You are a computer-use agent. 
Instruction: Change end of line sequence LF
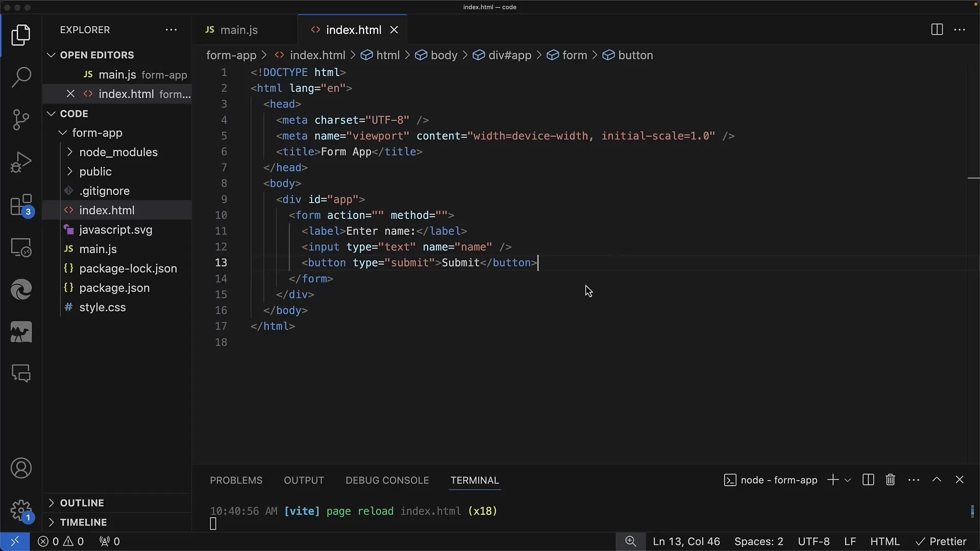850,541
